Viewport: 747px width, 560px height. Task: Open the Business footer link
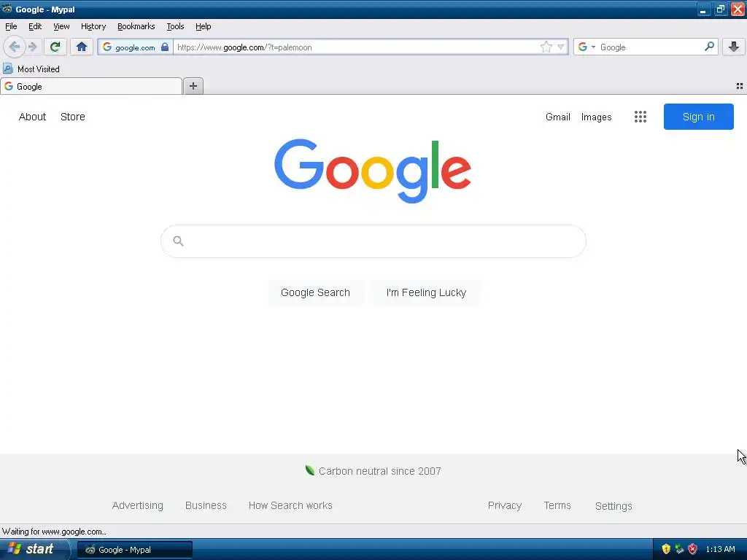tap(206, 505)
